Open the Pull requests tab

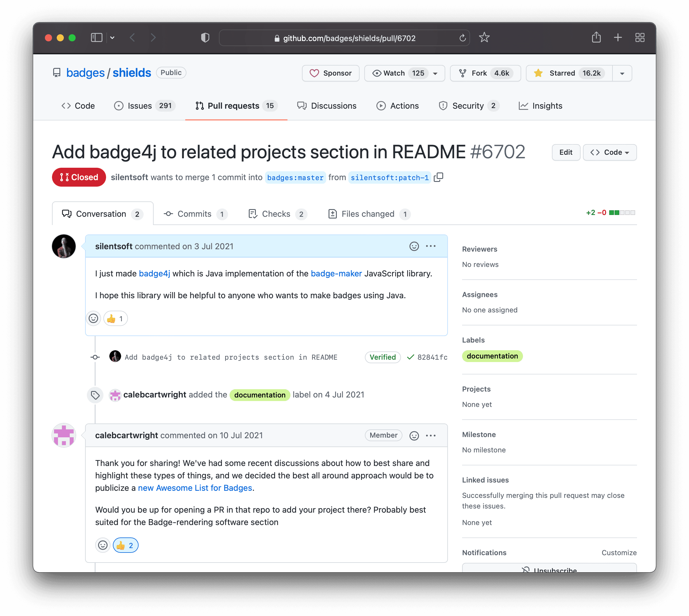pos(236,106)
